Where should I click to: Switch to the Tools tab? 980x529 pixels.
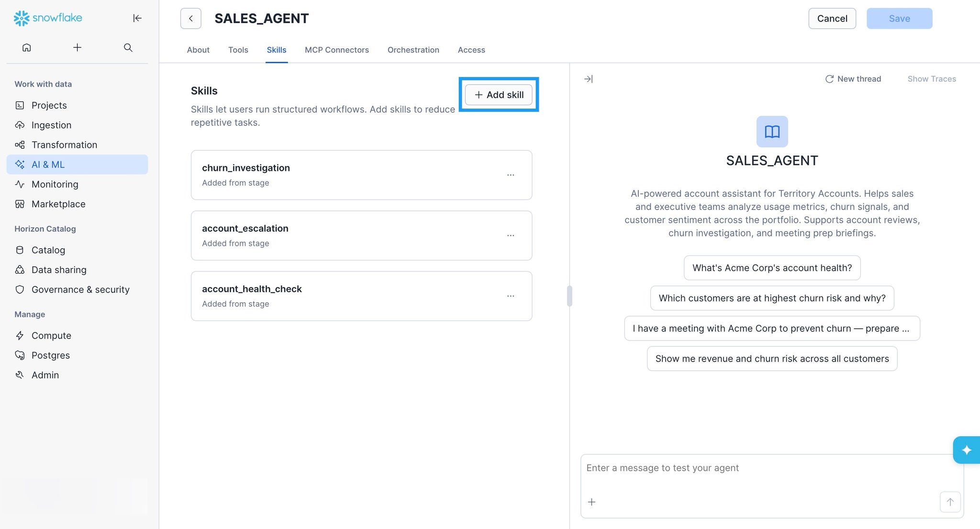pyautogui.click(x=238, y=50)
